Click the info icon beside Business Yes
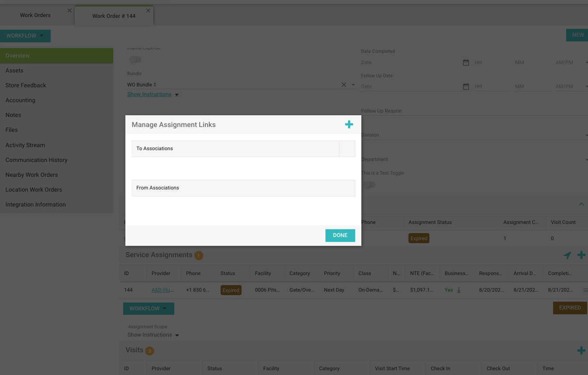The width and height of the screenshot is (588, 375). 459,290
